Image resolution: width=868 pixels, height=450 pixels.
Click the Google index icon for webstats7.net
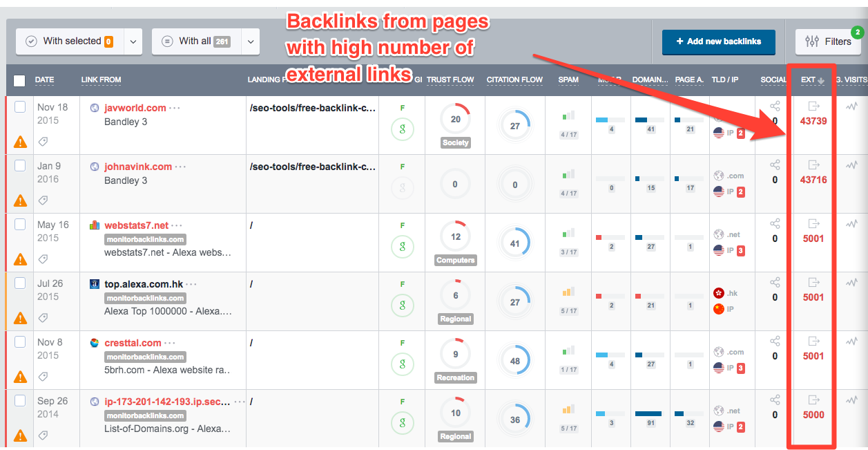tap(403, 247)
